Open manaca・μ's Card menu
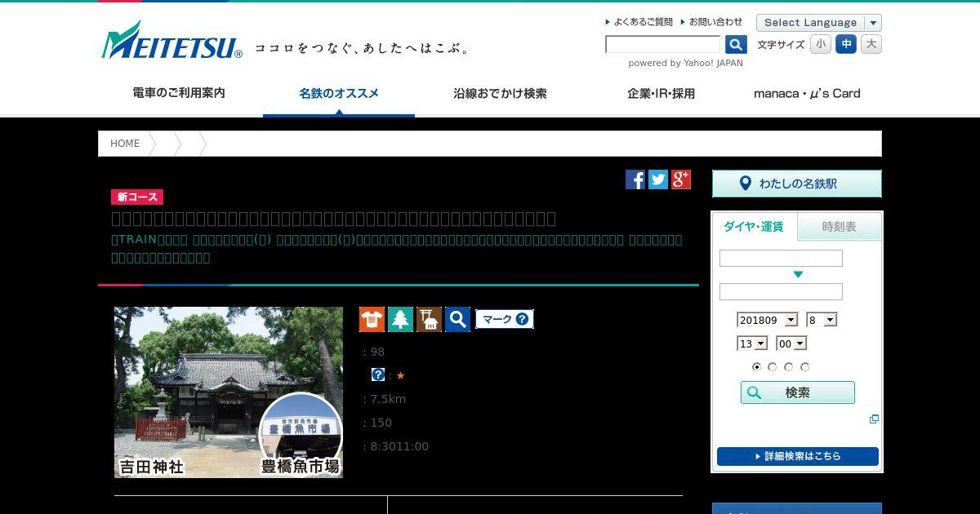Screen dimensions: 980x514 [807, 94]
